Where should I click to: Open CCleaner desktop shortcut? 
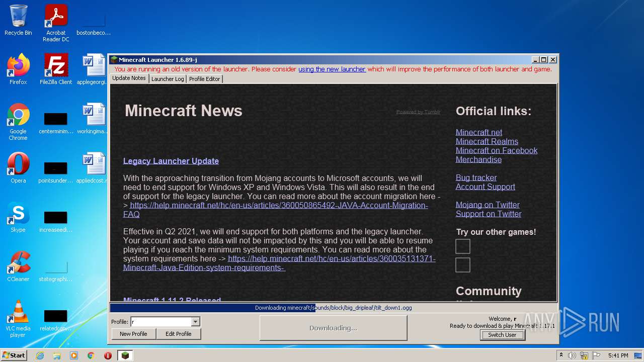(x=18, y=266)
